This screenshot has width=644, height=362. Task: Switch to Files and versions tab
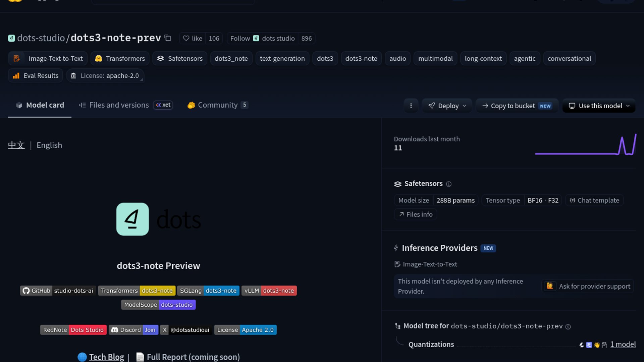tap(114, 105)
